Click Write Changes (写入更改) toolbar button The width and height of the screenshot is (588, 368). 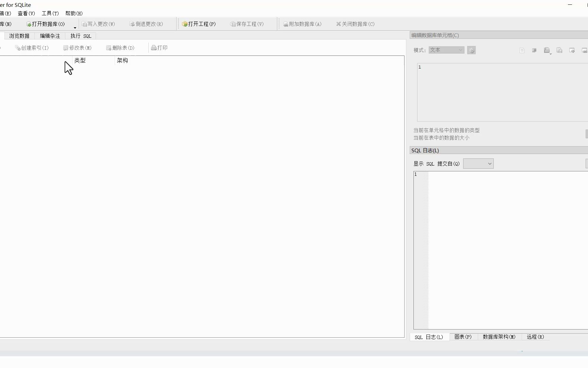tap(98, 24)
